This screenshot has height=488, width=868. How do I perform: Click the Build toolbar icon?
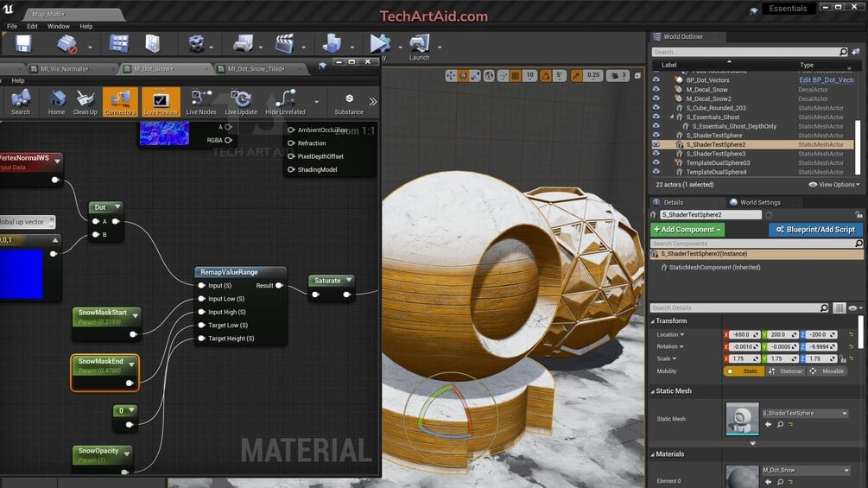(332, 43)
